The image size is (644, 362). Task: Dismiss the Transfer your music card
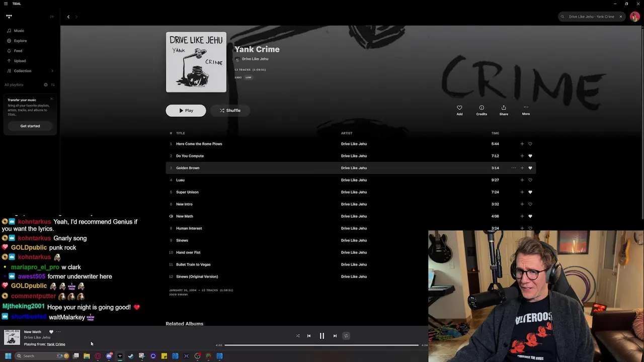pos(51,99)
